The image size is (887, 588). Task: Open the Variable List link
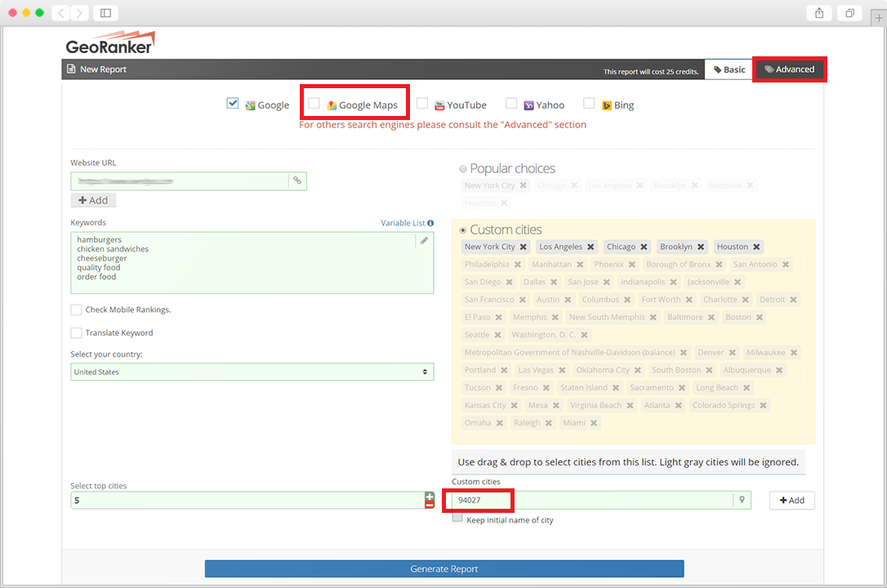(x=403, y=223)
